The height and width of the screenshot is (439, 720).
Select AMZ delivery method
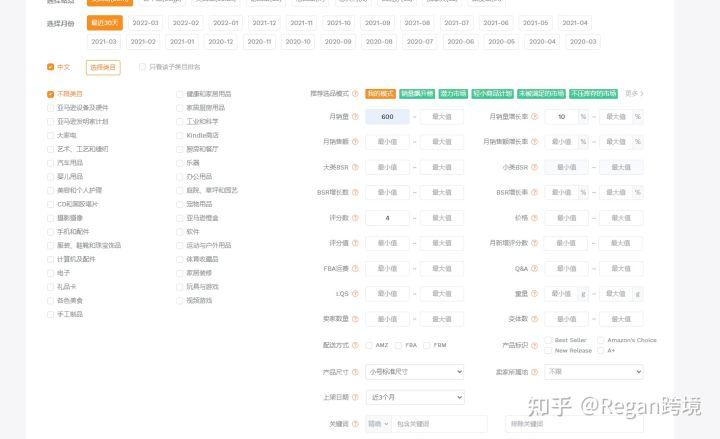click(369, 345)
